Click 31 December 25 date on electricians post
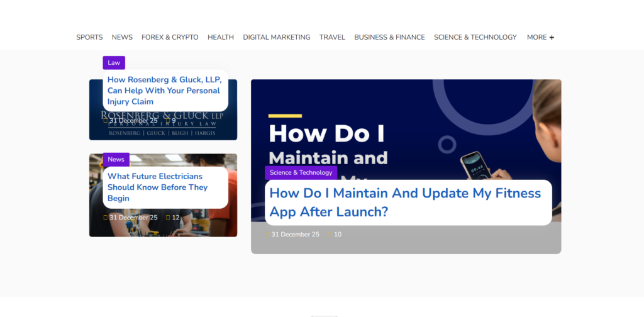 click(x=133, y=218)
